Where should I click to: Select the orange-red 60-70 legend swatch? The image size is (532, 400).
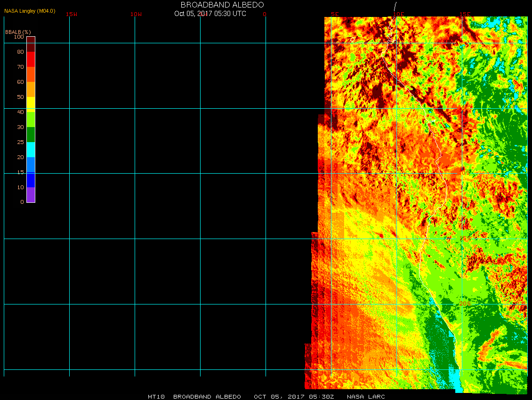31,74
